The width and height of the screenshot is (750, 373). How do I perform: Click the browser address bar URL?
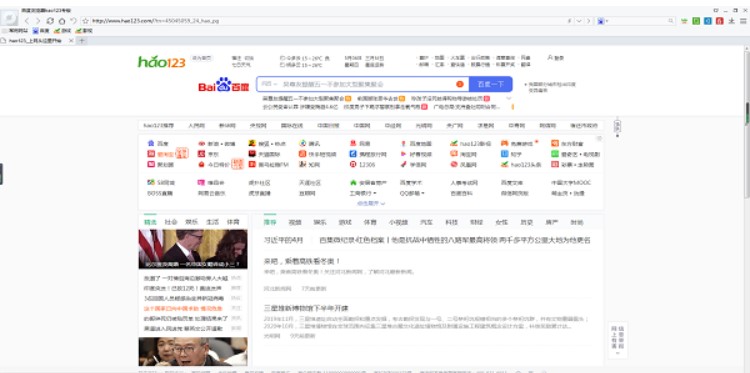coord(155,21)
